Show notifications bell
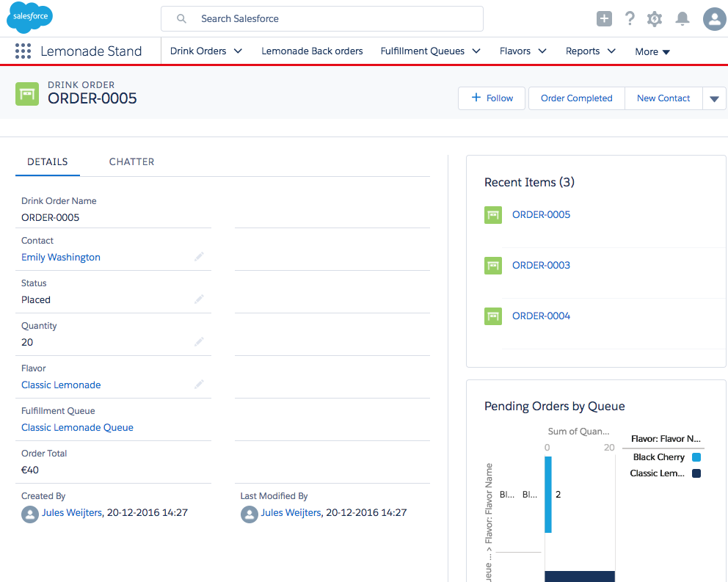 (x=682, y=19)
